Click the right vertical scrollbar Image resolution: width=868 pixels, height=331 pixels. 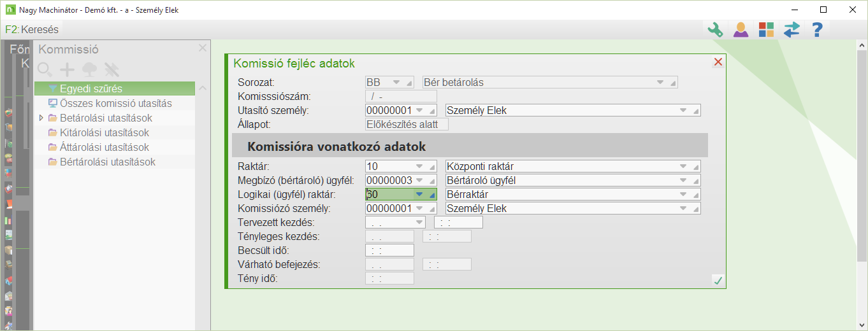[x=862, y=185]
